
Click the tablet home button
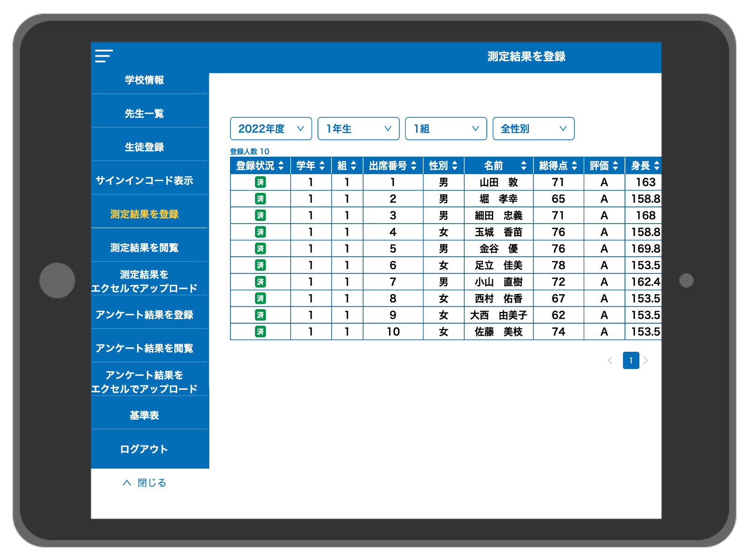(57, 280)
